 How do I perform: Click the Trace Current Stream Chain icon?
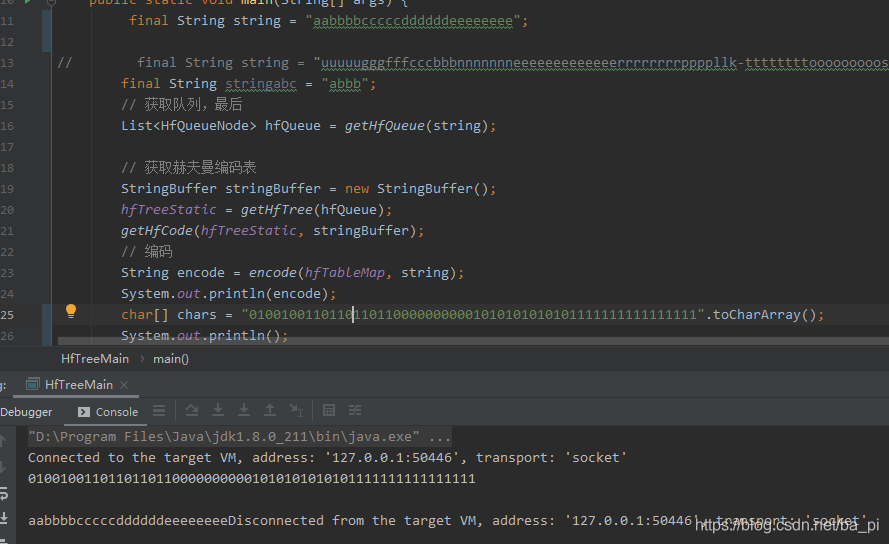[x=355, y=410]
